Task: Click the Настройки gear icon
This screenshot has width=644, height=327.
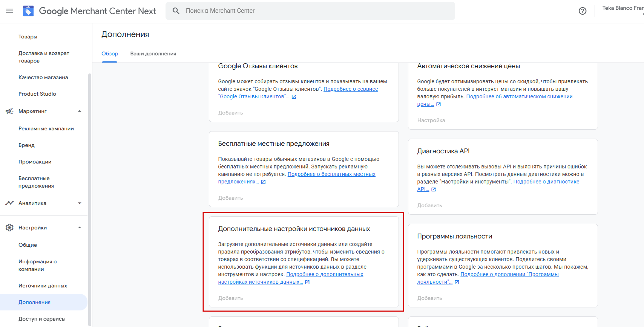Action: coord(9,228)
